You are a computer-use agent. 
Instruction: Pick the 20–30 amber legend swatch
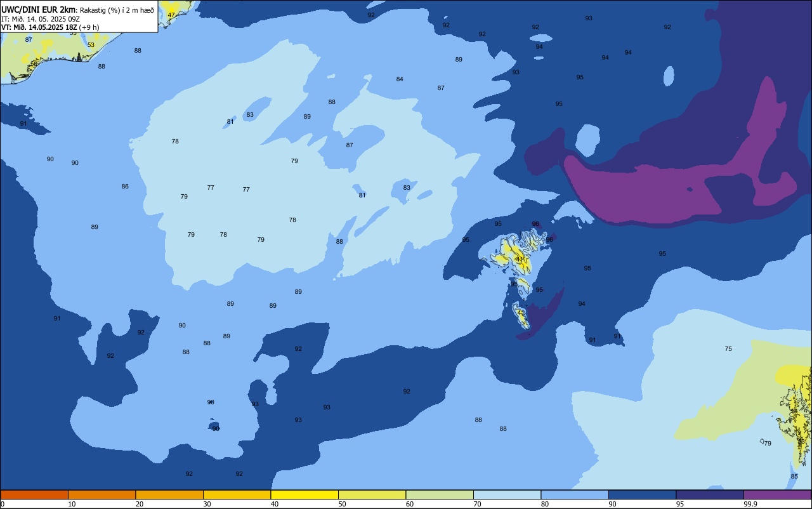pos(169,494)
